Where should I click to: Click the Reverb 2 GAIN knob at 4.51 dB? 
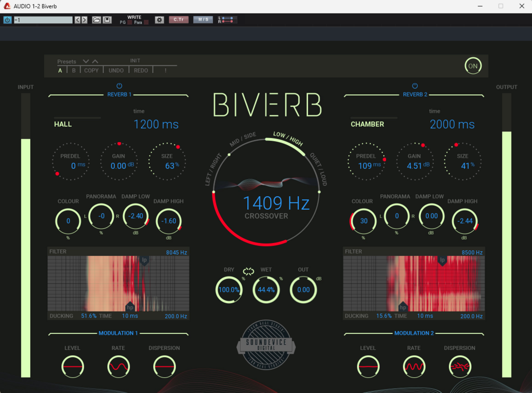pos(414,161)
